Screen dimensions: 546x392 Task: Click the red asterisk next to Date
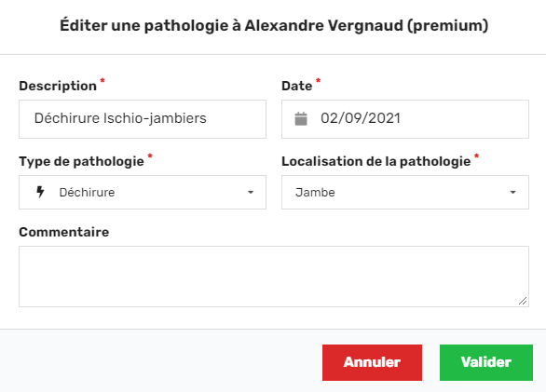(318, 81)
